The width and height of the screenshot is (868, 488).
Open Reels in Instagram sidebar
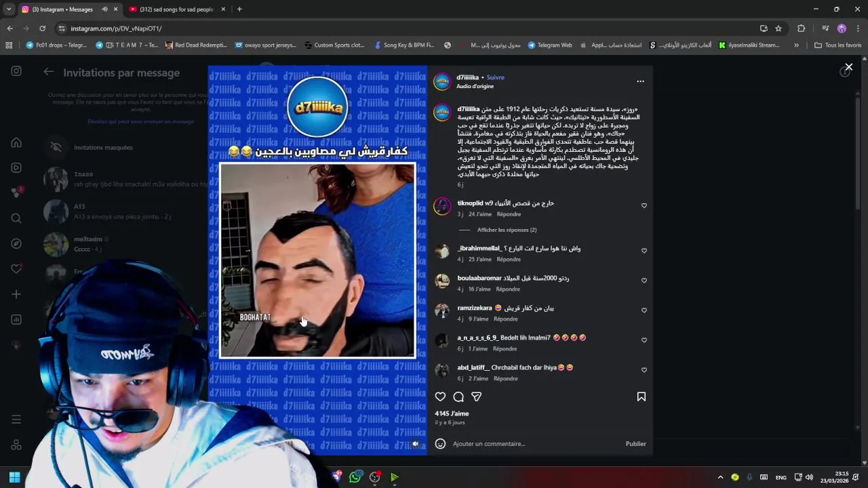16,167
